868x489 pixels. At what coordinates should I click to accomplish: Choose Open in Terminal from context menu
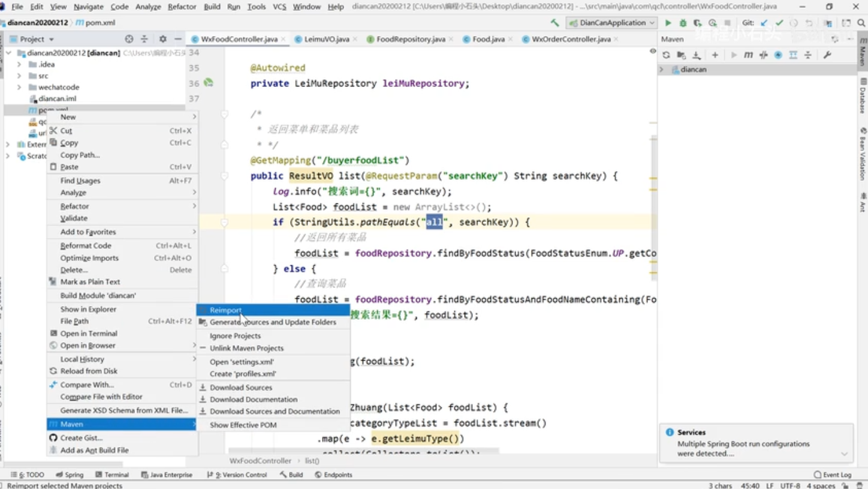[122, 334]
